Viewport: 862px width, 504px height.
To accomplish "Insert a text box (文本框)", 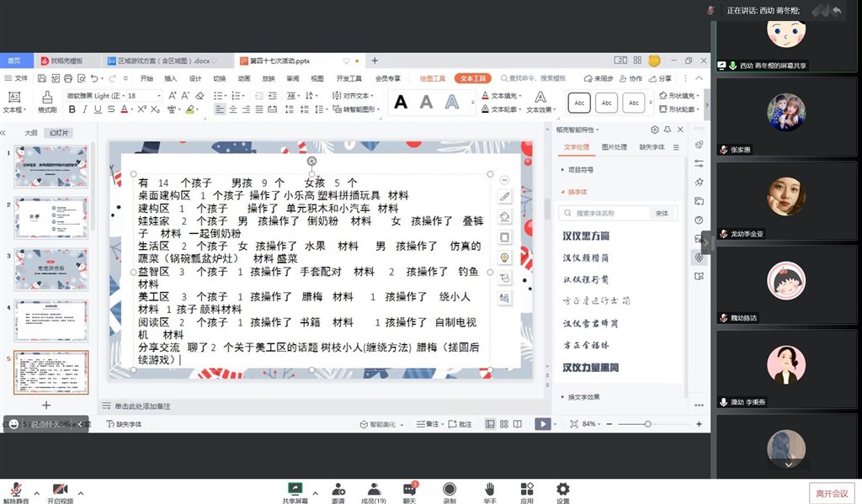I will click(x=14, y=102).
